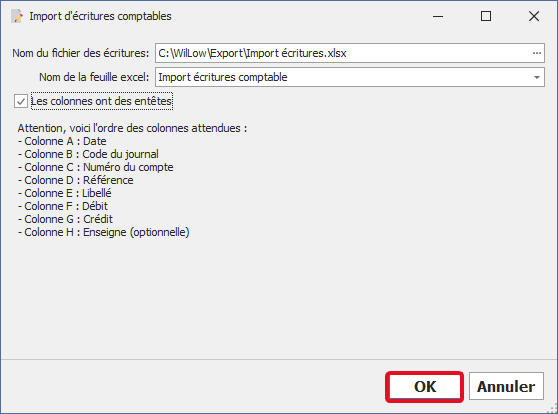Minimize the Import d'écritures comptables window

[x=438, y=16]
